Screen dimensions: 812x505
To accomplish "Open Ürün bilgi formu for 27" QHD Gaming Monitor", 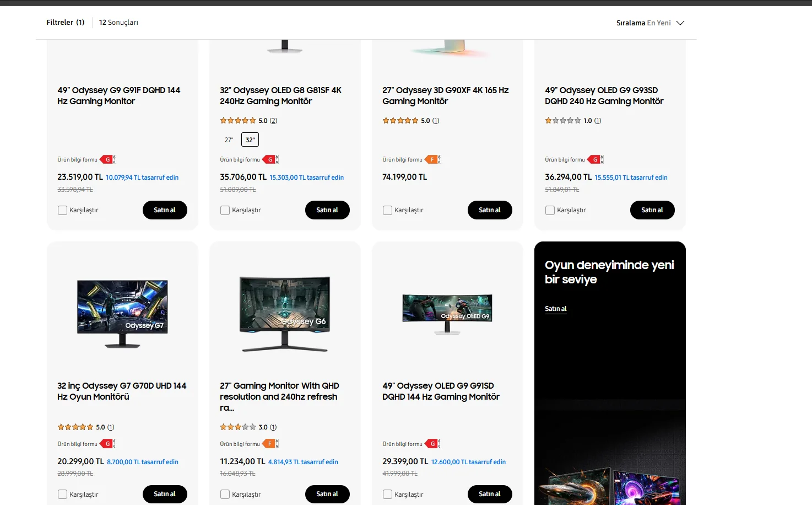I will point(240,444).
